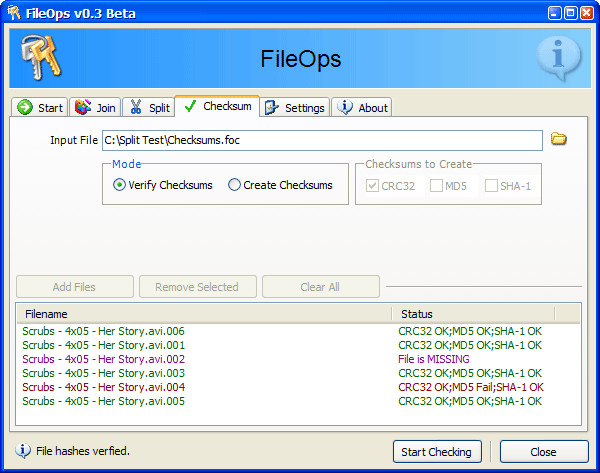Click the Settings tab document icon

coord(271,108)
